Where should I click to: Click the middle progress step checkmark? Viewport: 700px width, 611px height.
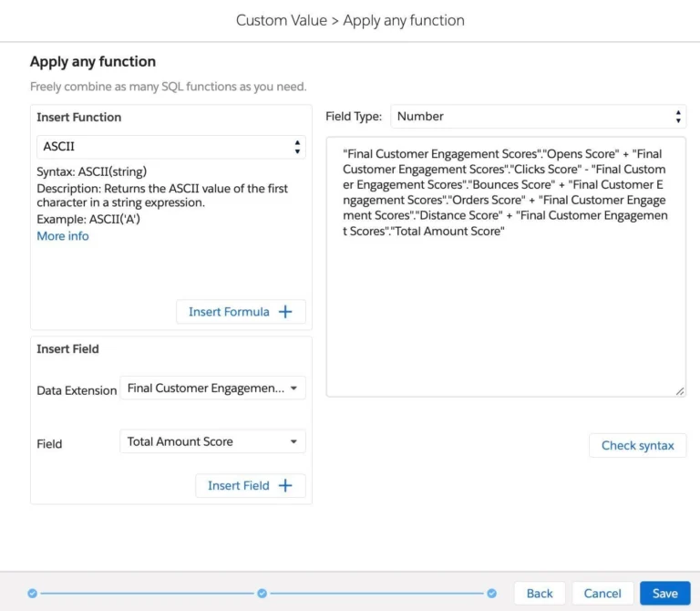click(262, 594)
